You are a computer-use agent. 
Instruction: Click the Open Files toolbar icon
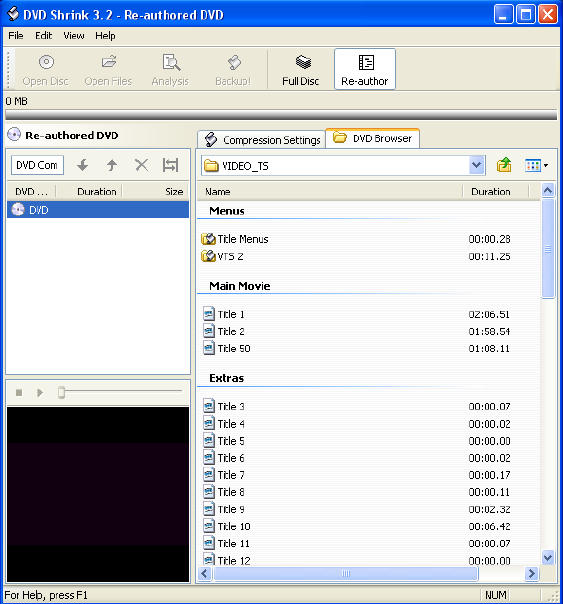pos(108,70)
